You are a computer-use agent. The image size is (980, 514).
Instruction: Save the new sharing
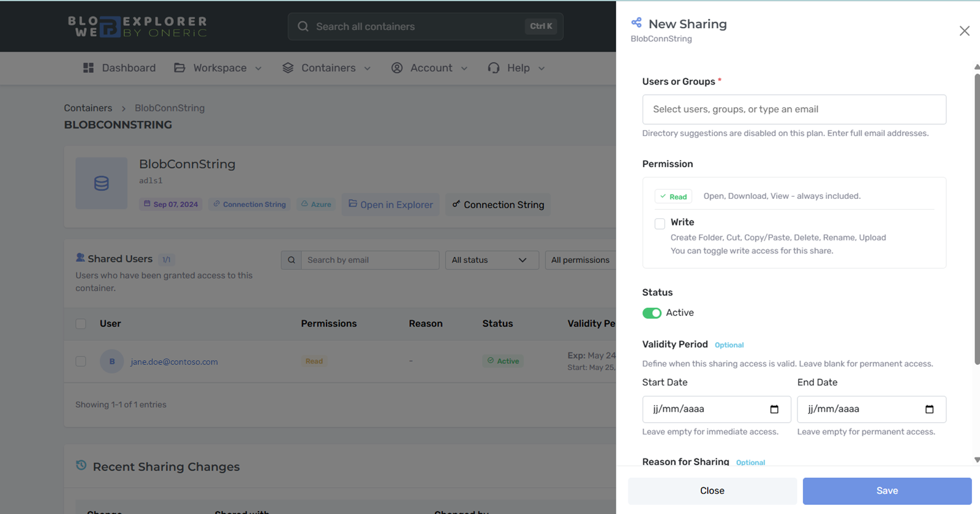[887, 491]
